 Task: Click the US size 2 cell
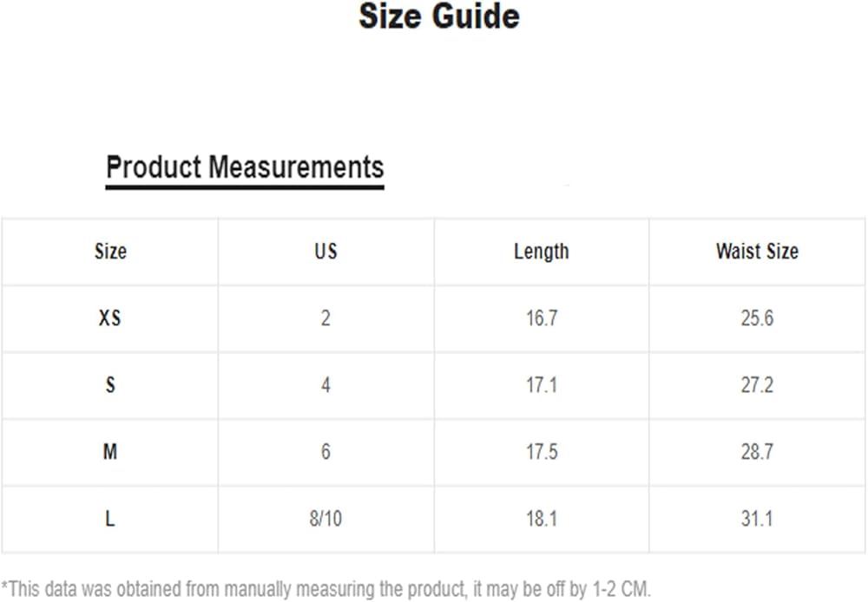coord(325,318)
